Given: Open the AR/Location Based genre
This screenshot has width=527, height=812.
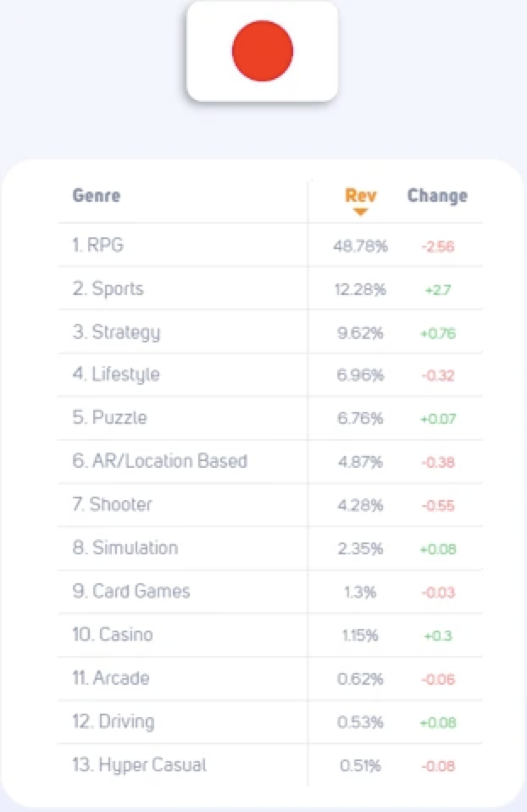Looking at the screenshot, I should tap(269, 461).
